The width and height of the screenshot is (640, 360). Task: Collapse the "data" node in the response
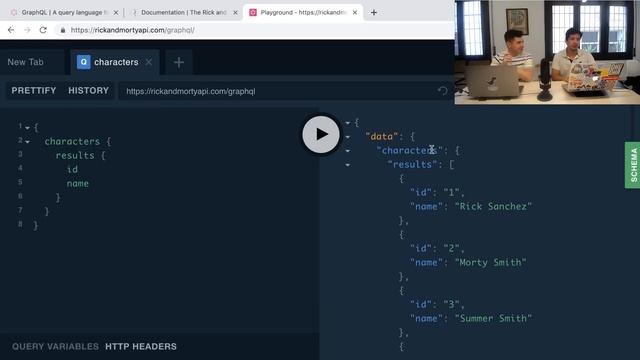(348, 137)
